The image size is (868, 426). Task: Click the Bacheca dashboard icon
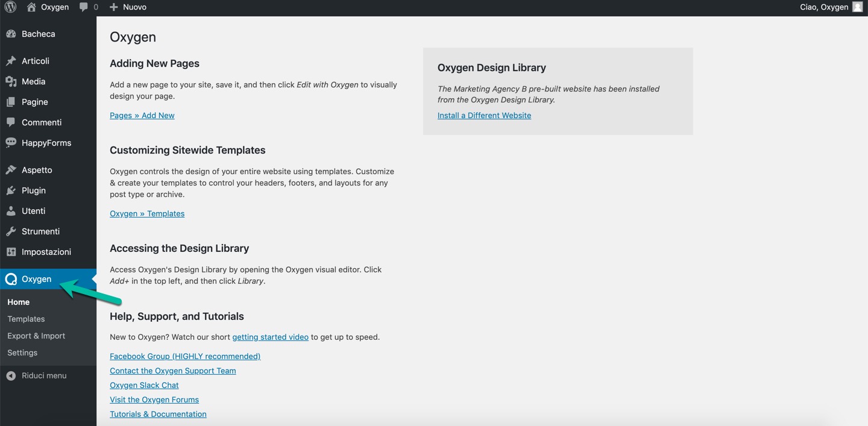pyautogui.click(x=11, y=34)
